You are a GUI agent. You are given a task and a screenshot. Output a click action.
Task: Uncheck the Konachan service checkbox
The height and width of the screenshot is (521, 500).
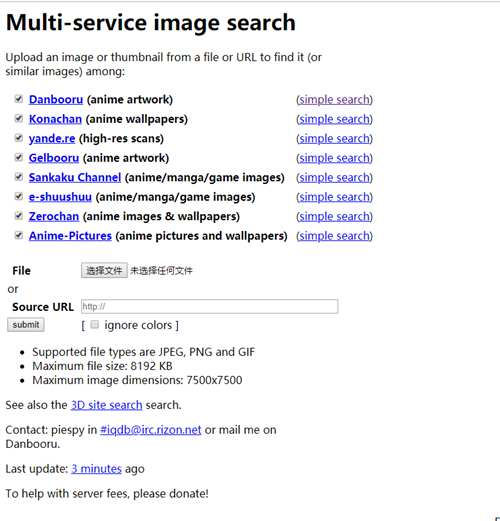tap(19, 118)
